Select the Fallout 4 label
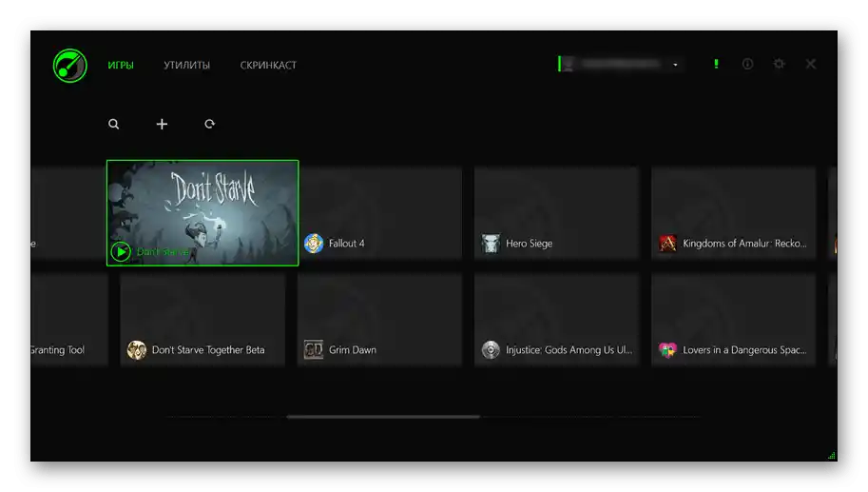Viewport: 868px width, 492px height. (x=347, y=244)
